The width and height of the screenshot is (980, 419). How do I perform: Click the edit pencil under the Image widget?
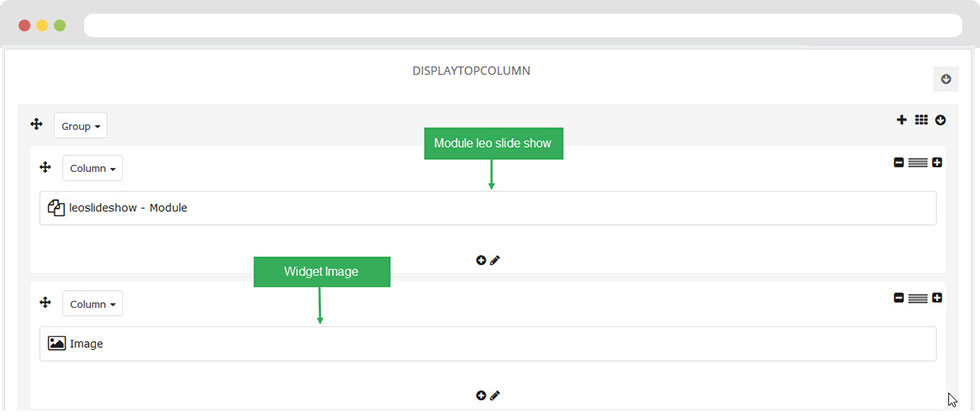495,396
